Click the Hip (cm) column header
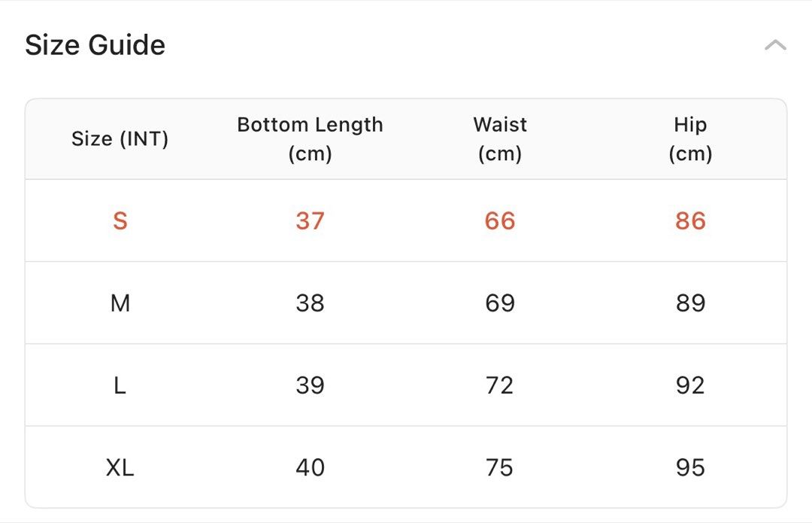 690,139
